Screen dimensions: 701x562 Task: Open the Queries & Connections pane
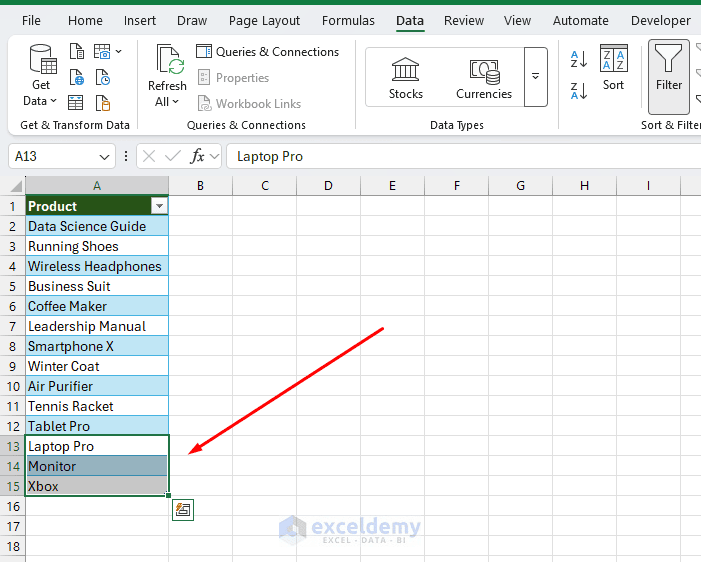(x=267, y=52)
